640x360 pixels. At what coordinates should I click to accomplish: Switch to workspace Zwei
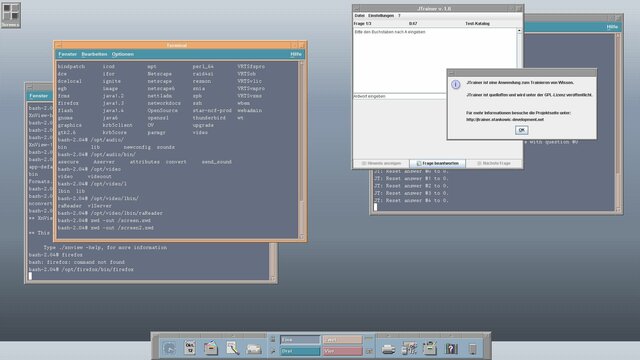(342, 340)
